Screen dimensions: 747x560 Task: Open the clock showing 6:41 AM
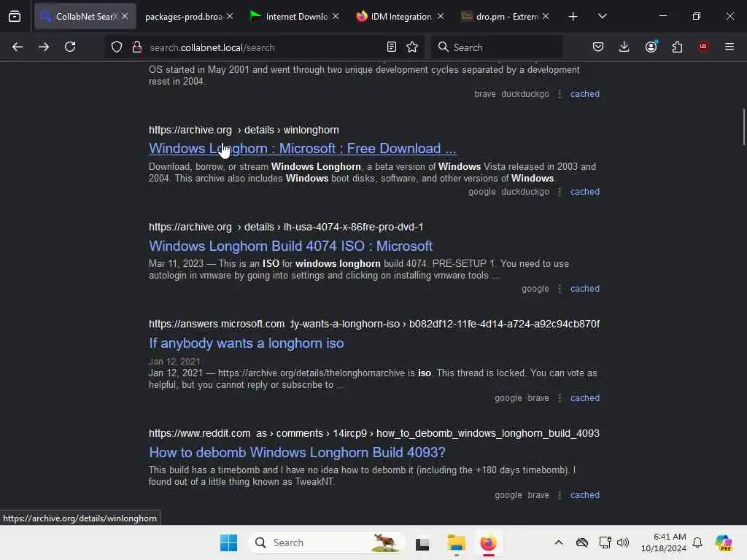tap(664, 542)
